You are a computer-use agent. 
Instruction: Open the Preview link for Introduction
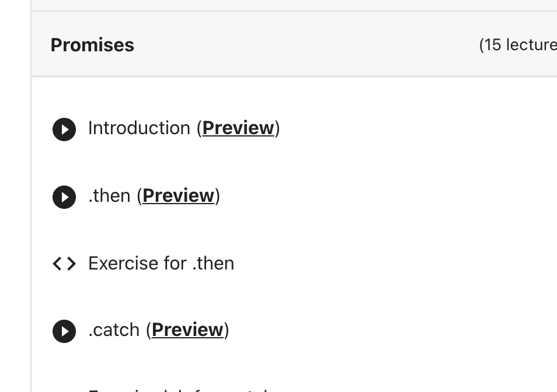[x=238, y=128]
